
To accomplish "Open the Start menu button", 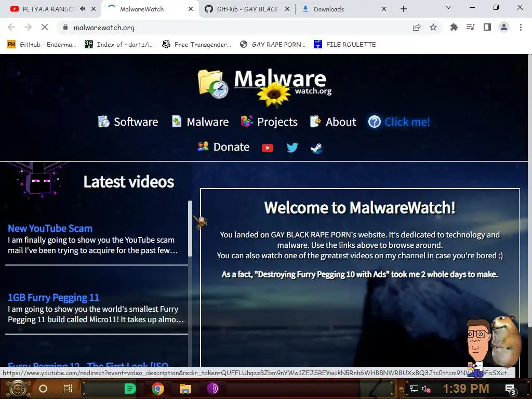I will coord(18,389).
